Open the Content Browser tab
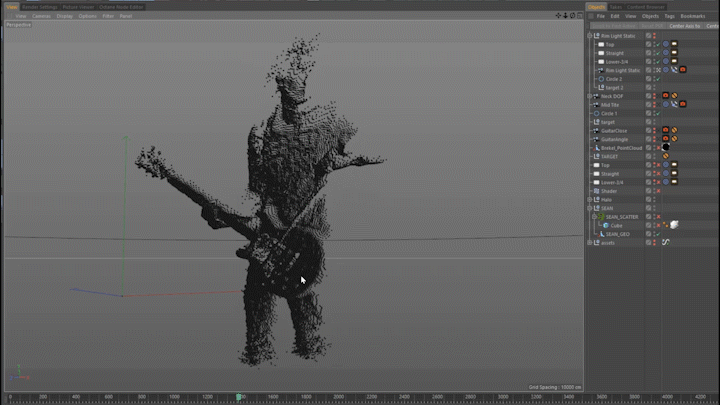 (646, 7)
